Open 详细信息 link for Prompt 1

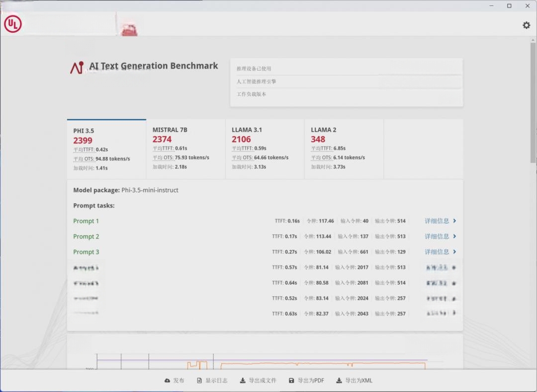[x=437, y=221]
